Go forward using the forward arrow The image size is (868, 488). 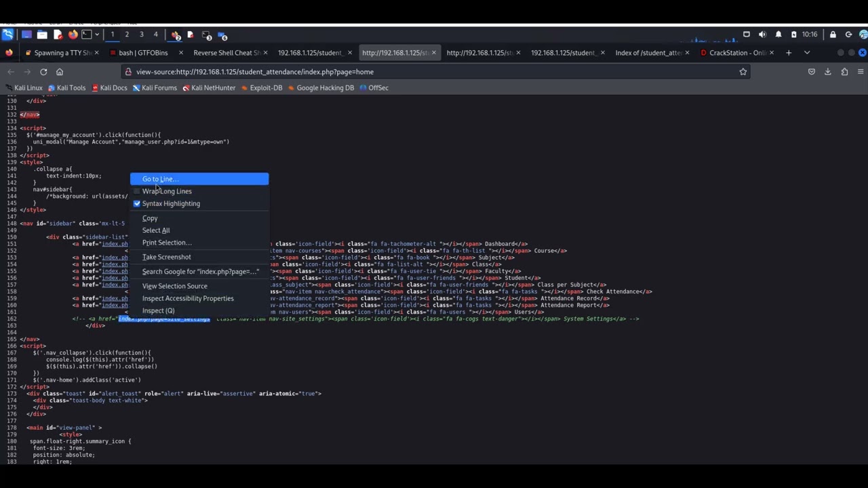(27, 72)
